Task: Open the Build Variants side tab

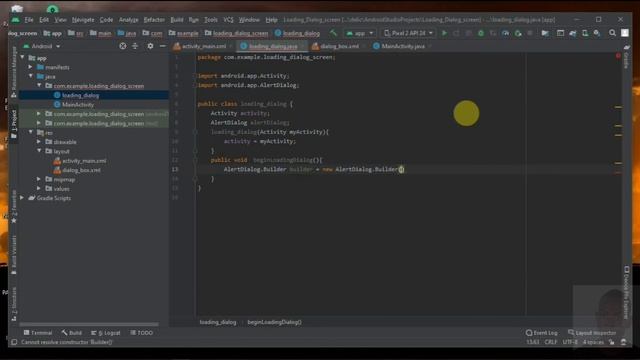Action: click(13, 254)
